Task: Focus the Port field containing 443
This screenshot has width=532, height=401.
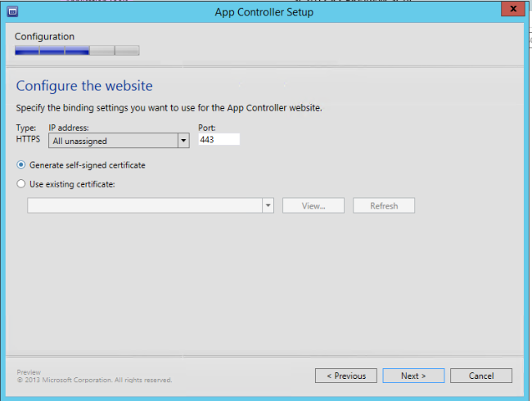Action: tap(219, 140)
